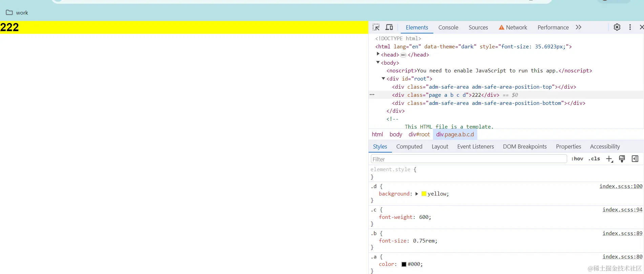Expand the background shorthand property triangle
This screenshot has height=274, width=644.
pyautogui.click(x=417, y=194)
